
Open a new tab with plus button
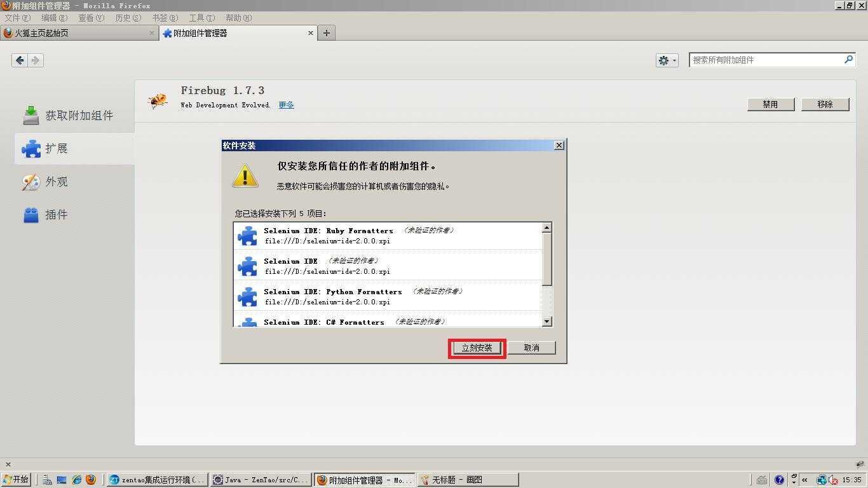coord(327,33)
